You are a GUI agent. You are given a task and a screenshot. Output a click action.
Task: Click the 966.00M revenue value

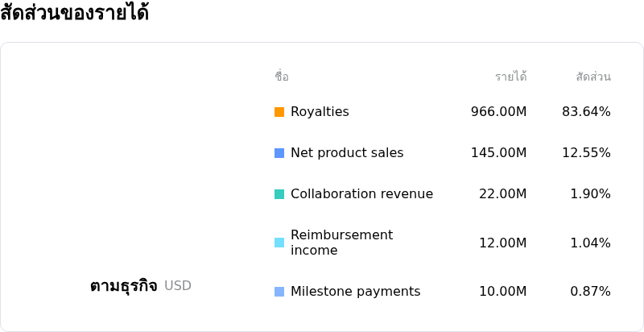[498, 112]
